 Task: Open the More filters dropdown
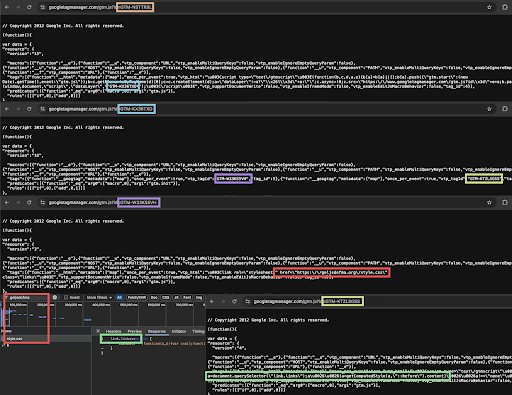99,297
